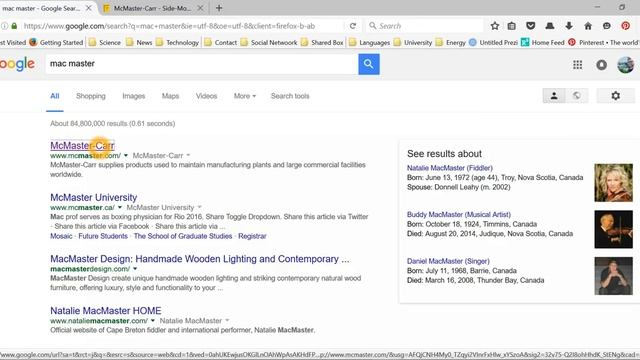Expand the More search categories dropdown
This screenshot has width=640, height=360.
point(244,96)
